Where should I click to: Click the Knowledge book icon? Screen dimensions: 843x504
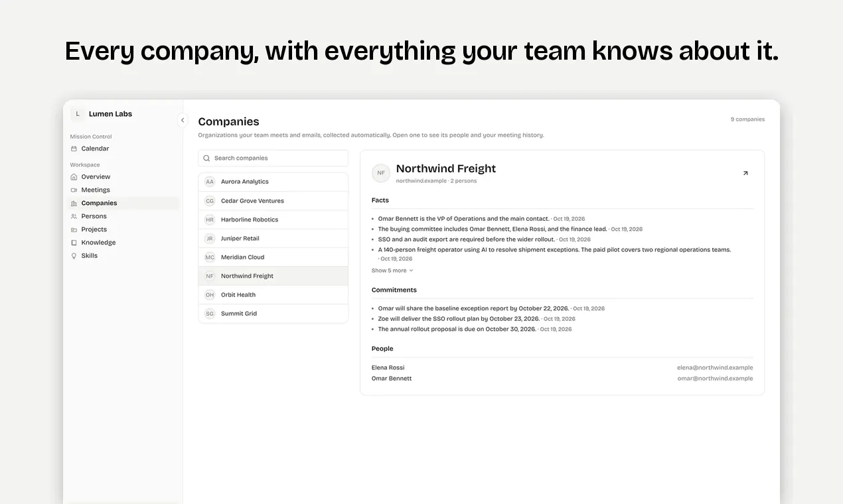click(74, 243)
